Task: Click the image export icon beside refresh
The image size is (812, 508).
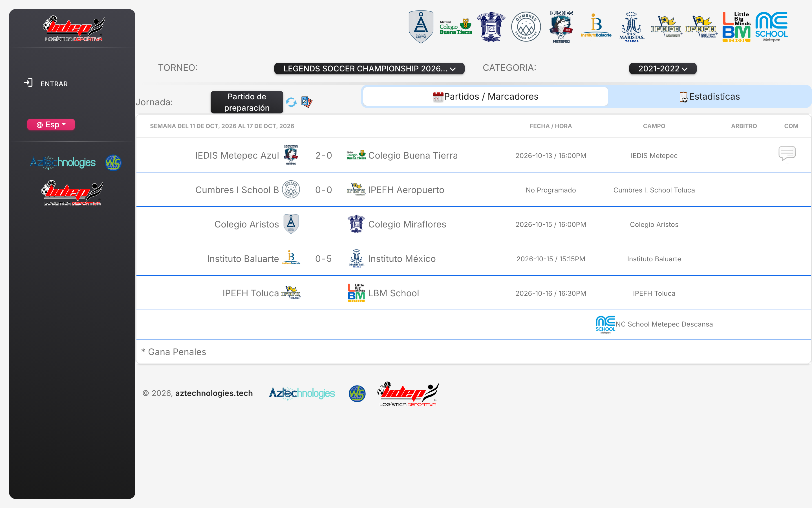Action: 307,102
